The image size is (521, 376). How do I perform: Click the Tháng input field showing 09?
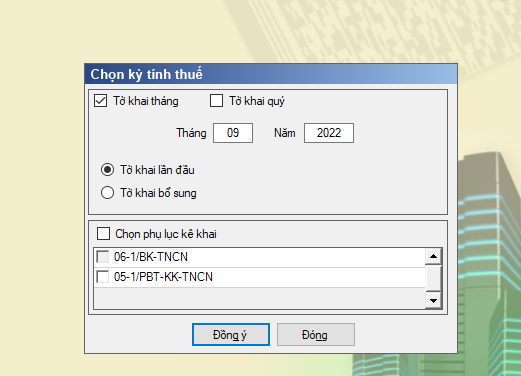pyautogui.click(x=233, y=133)
